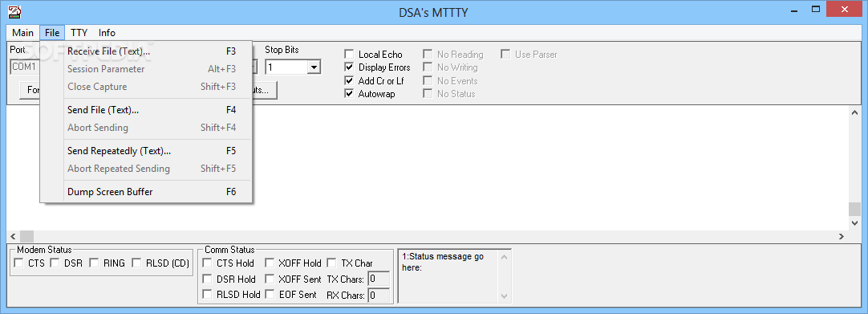Click the MTTTY app icon in title bar
This screenshot has width=868, height=314.
[15, 11]
